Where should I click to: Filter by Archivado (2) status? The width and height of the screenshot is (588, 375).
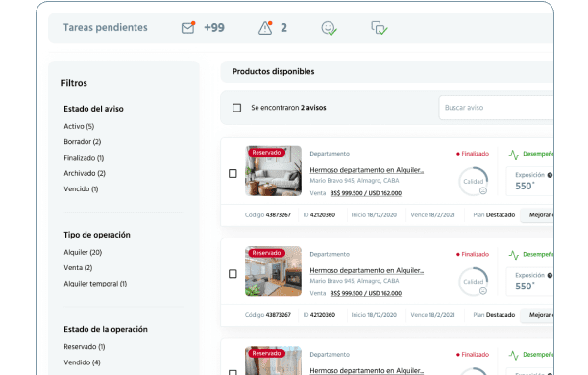(85, 173)
